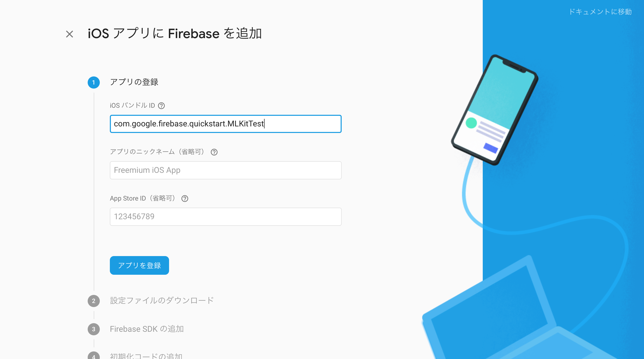Click the phone illustration
Screen dimensions: 644x359
point(495,110)
